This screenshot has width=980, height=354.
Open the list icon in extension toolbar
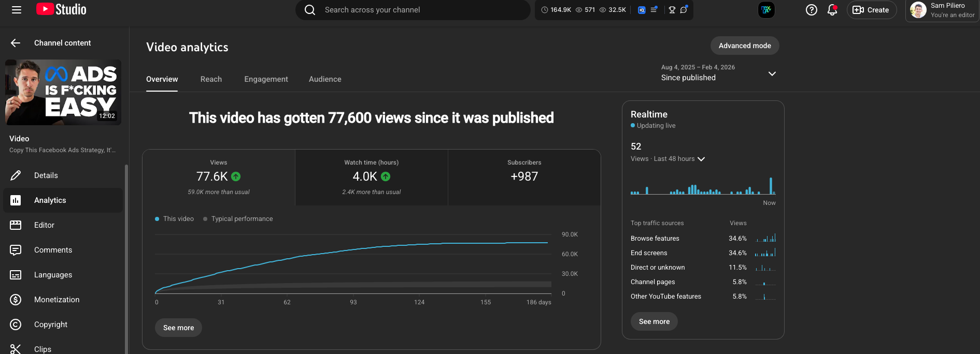pos(654,10)
